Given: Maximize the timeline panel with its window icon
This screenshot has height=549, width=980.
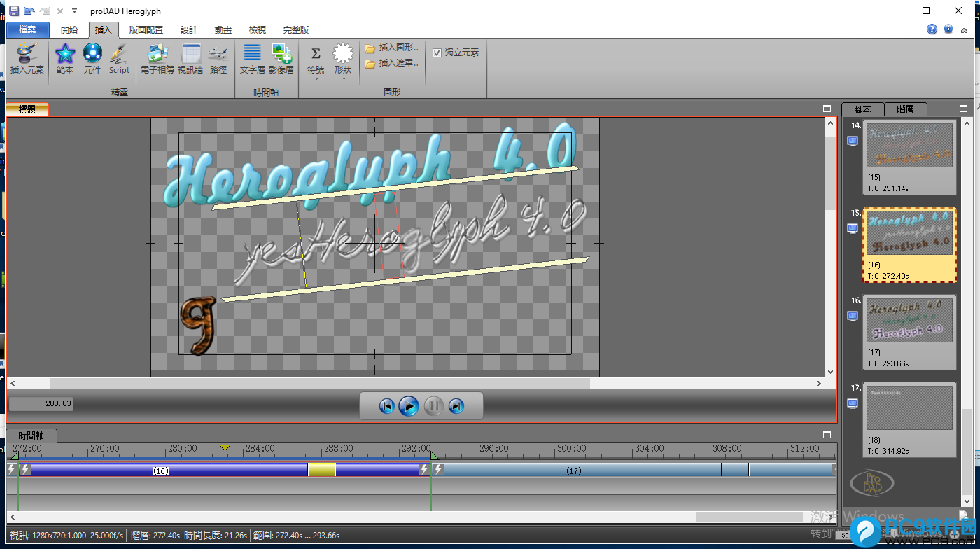Looking at the screenshot, I should point(827,435).
